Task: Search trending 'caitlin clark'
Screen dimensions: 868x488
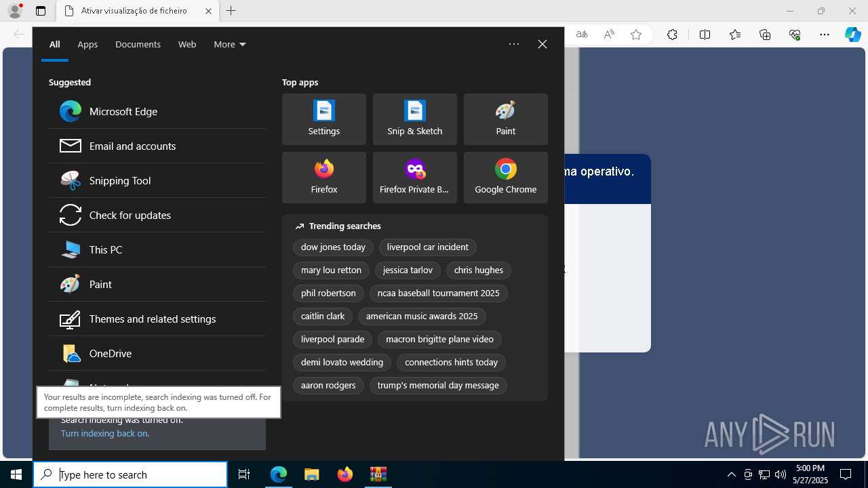Action: tap(323, 317)
